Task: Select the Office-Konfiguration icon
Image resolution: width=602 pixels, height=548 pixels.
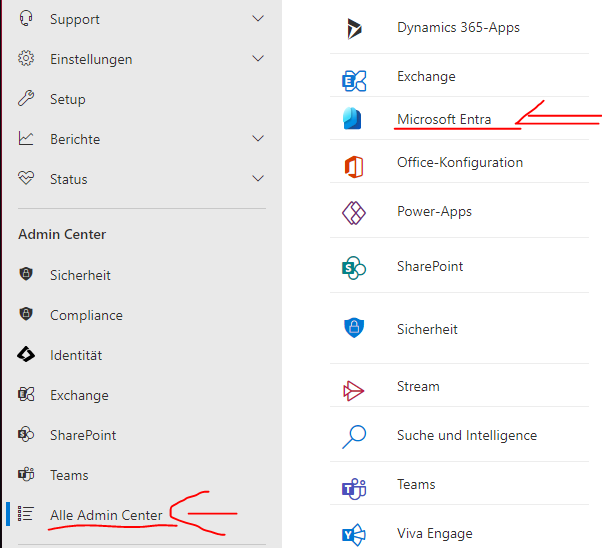Action: 354,163
